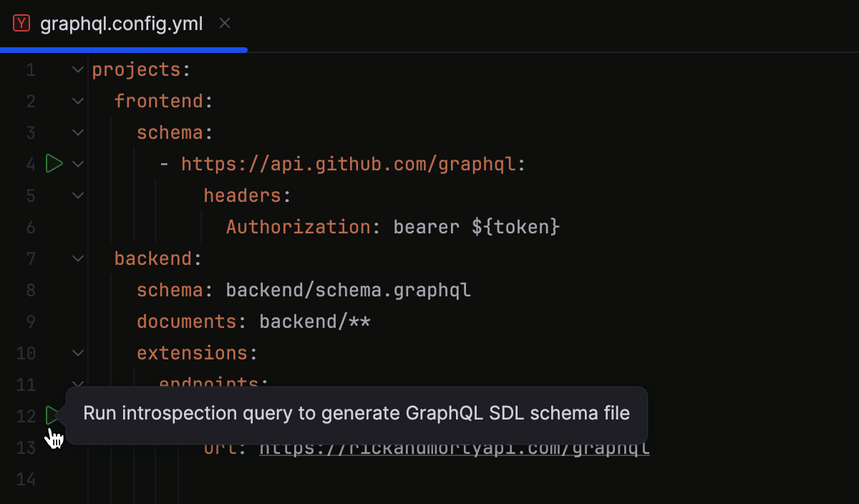This screenshot has height=504, width=859.
Task: Click line number 9 in the gutter
Action: (30, 321)
